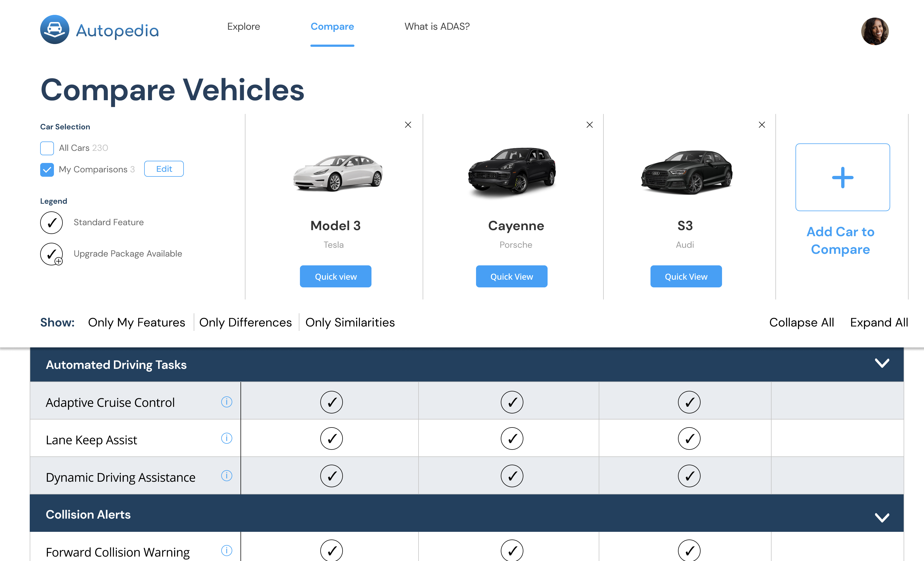The image size is (924, 561).
Task: Click the Dynamic Driving Assistance row label
Action: coord(120,477)
